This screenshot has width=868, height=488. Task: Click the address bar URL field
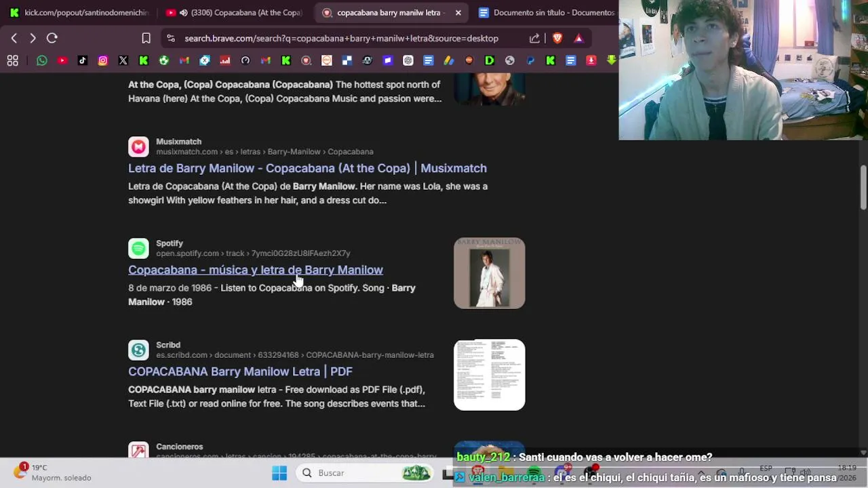[x=341, y=38]
